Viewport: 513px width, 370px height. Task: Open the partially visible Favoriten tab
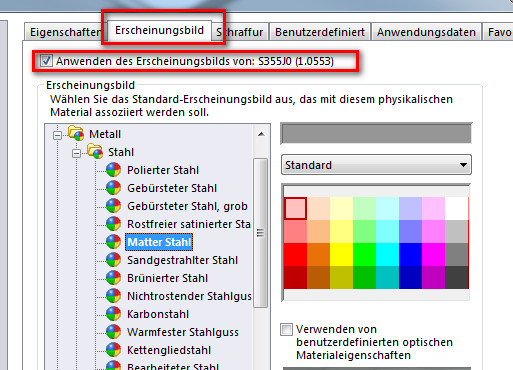pos(498,32)
